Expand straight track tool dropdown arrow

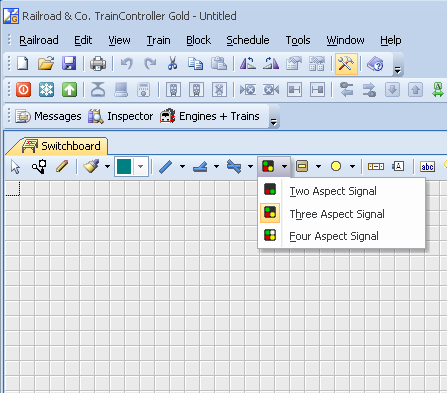[182, 166]
